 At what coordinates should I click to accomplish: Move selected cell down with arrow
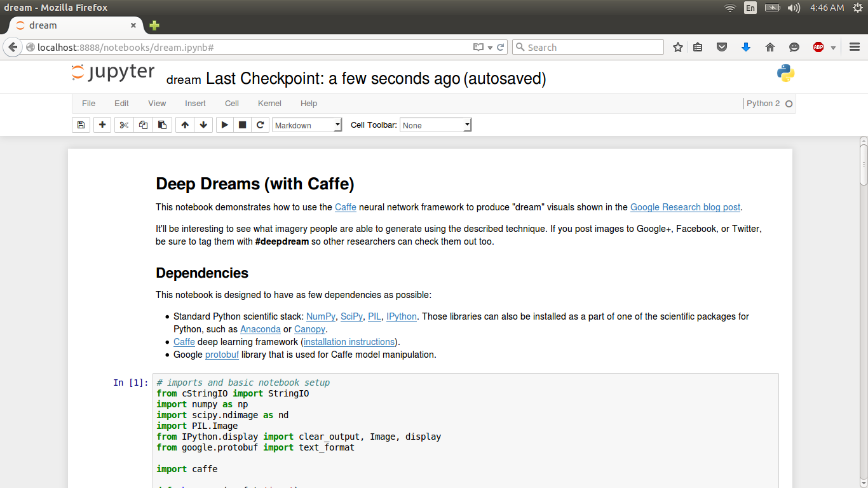(x=203, y=125)
